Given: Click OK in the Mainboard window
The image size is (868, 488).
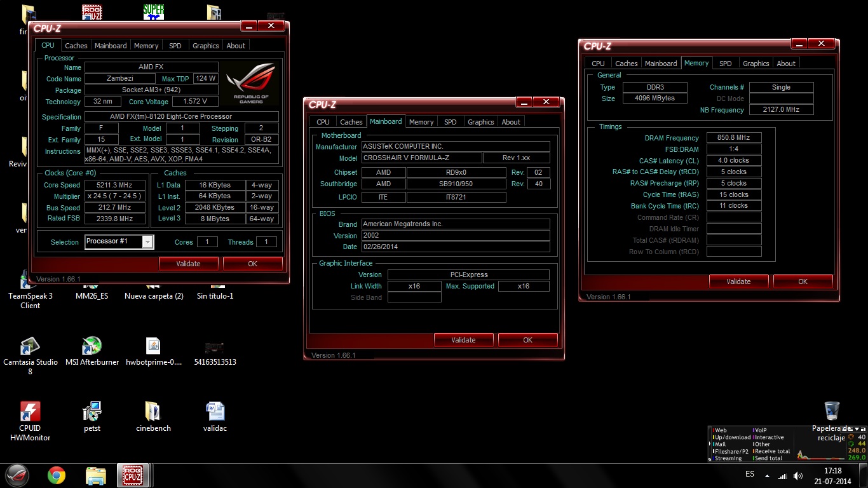Looking at the screenshot, I should (527, 340).
